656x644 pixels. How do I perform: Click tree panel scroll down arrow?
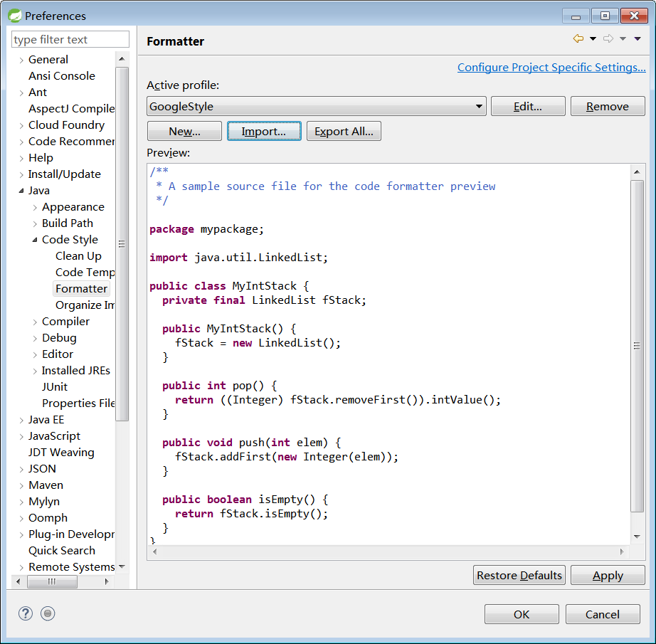[122, 566]
